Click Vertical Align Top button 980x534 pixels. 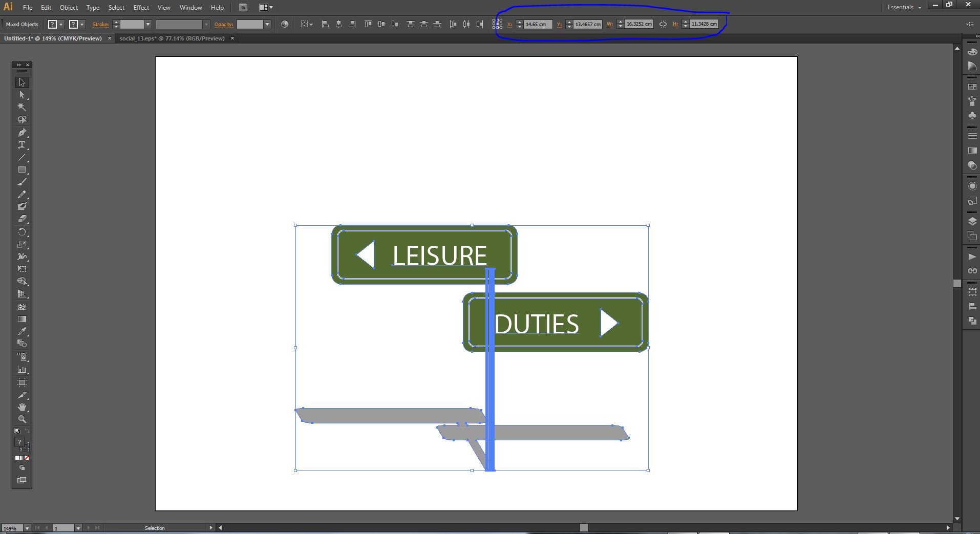[x=368, y=24]
